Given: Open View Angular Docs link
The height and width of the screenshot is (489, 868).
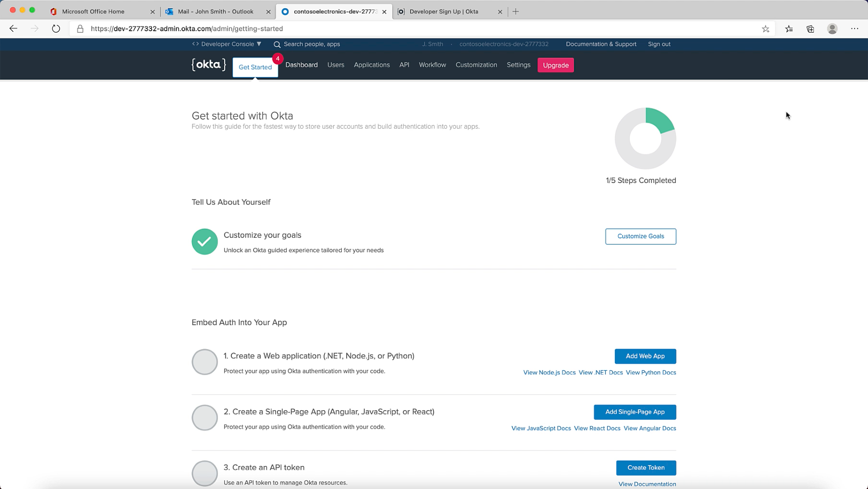Looking at the screenshot, I should pos(650,428).
